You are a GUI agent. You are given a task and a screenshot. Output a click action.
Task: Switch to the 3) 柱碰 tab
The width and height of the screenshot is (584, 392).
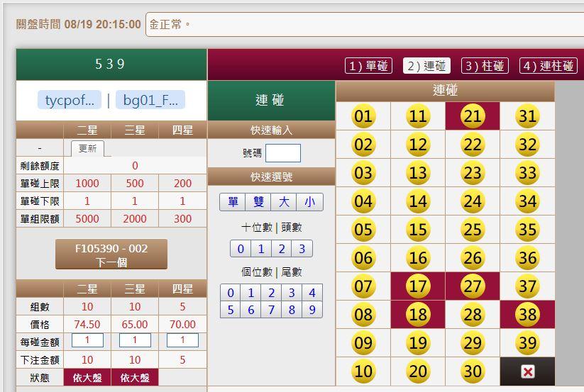point(485,66)
